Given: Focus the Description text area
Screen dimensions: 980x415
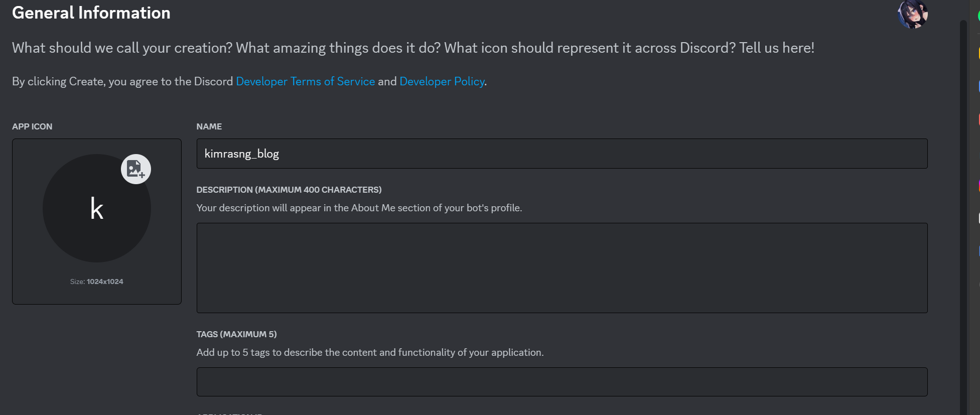Looking at the screenshot, I should (x=562, y=268).
